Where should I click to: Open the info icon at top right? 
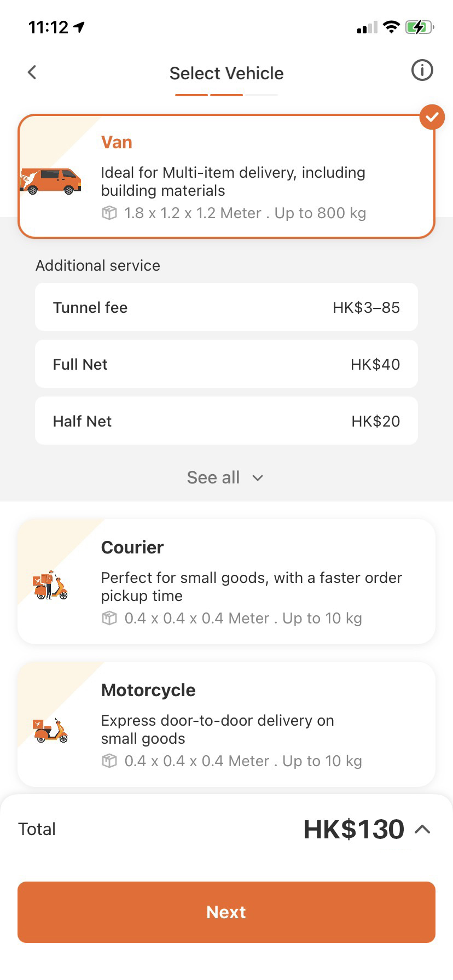point(422,71)
